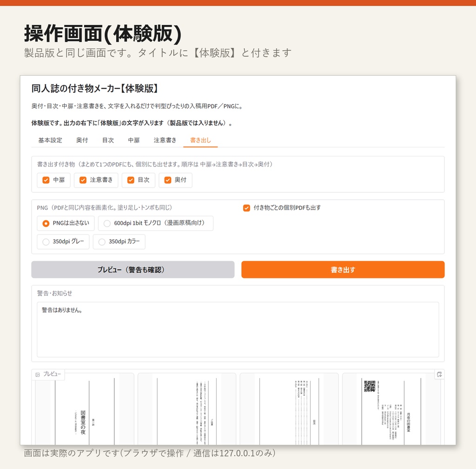Click the image icon beside プレビュー label

[38, 375]
